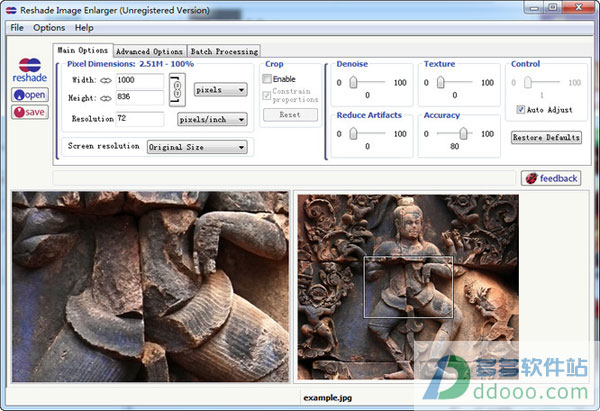Image resolution: width=600 pixels, height=411 pixels.
Task: Open the File menu
Action: 17,28
